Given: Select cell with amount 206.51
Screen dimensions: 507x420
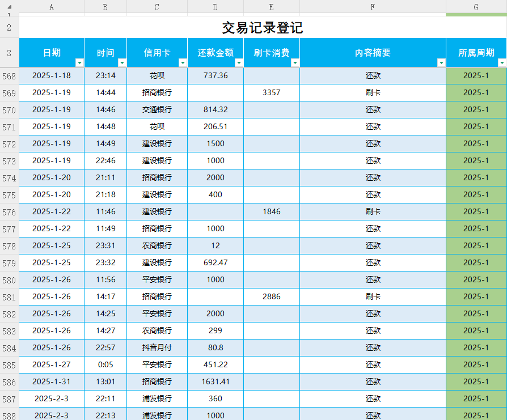Looking at the screenshot, I should [216, 127].
